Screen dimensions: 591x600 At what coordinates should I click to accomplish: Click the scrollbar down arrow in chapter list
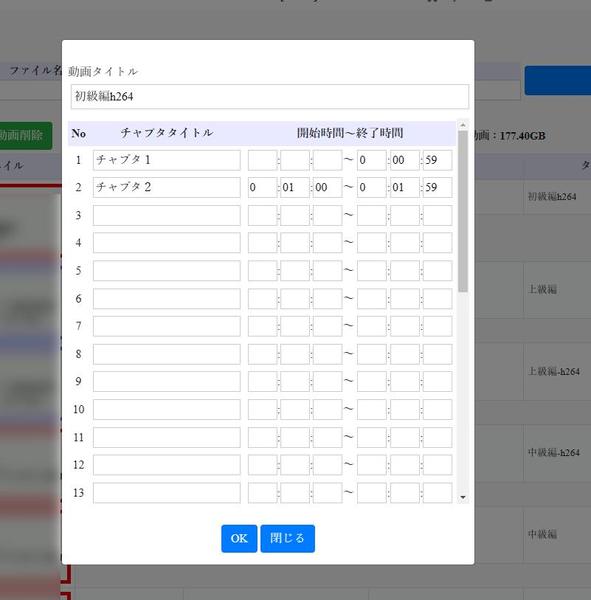click(463, 497)
